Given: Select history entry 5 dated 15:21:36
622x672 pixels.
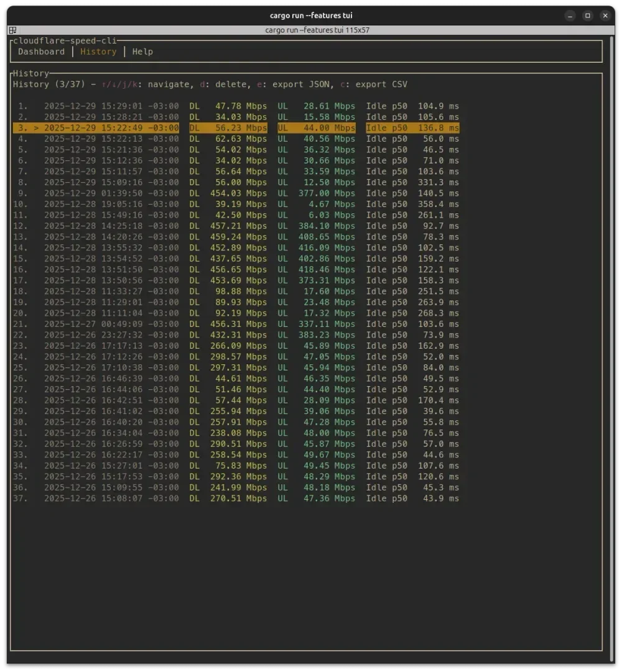Looking at the screenshot, I should point(236,150).
